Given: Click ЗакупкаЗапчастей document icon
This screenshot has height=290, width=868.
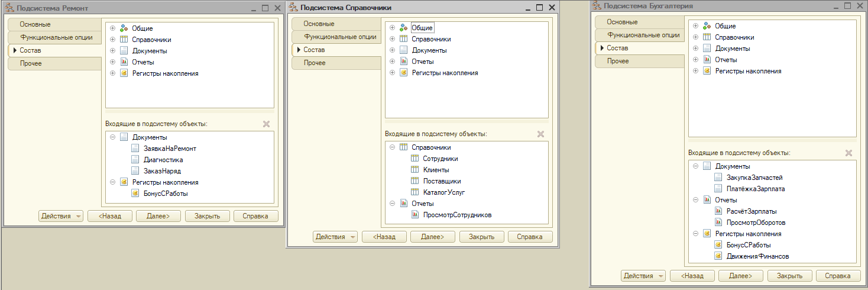Looking at the screenshot, I should coord(718,177).
